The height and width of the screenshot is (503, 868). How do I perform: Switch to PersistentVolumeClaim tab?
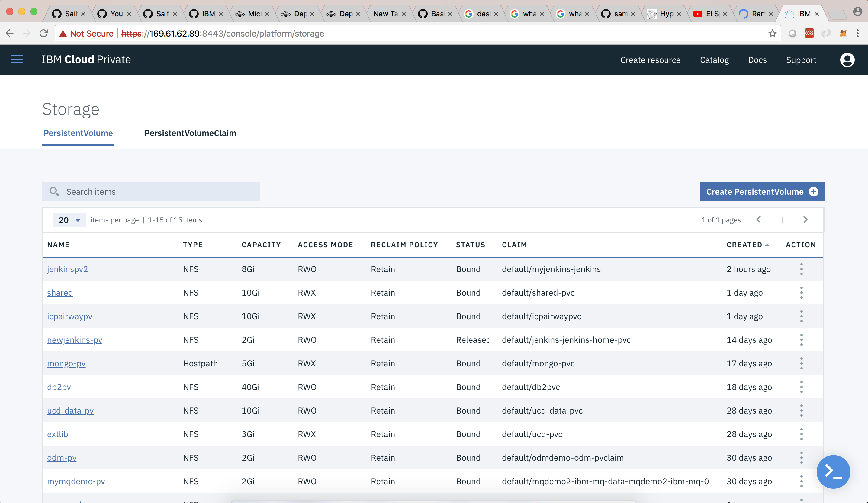[x=190, y=133]
